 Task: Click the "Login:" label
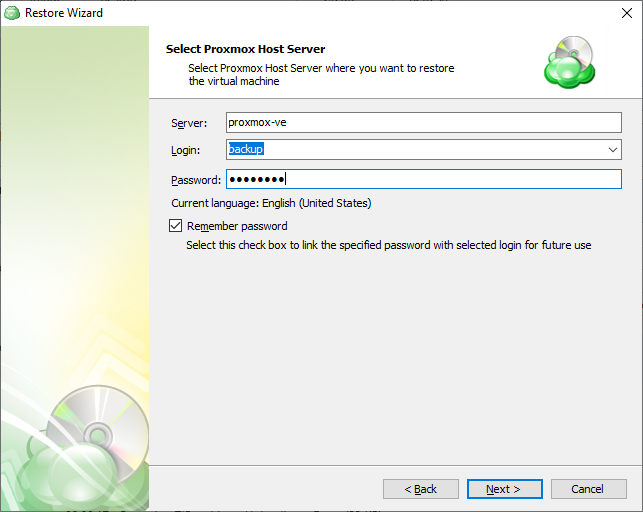(x=186, y=150)
